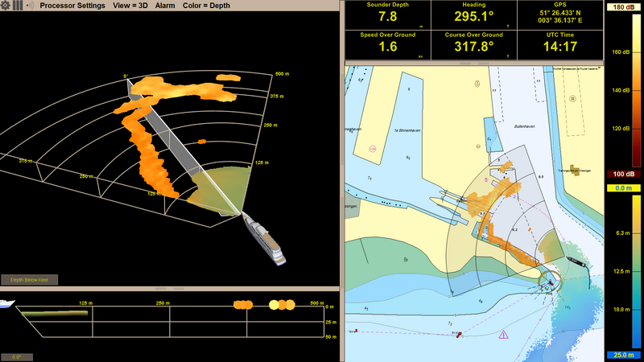
Task: Click the 12.5 m label on the depth scale
Action: 621,271
